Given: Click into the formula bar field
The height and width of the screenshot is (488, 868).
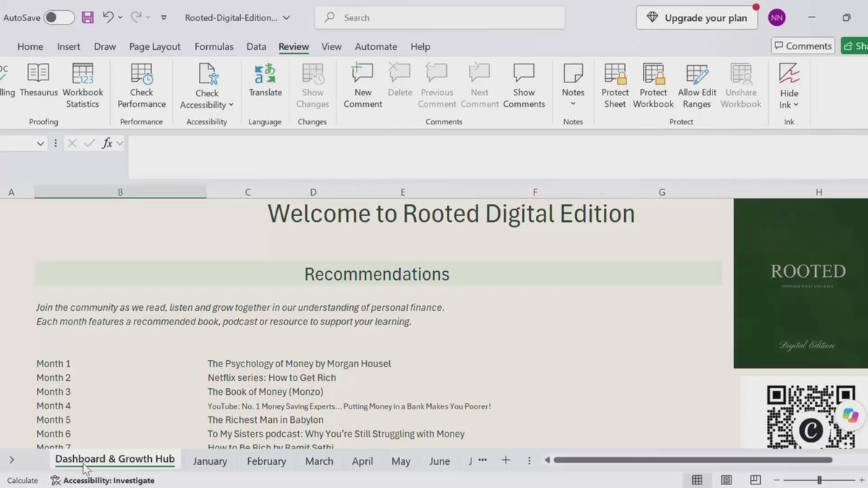Looking at the screenshot, I should pos(498,156).
